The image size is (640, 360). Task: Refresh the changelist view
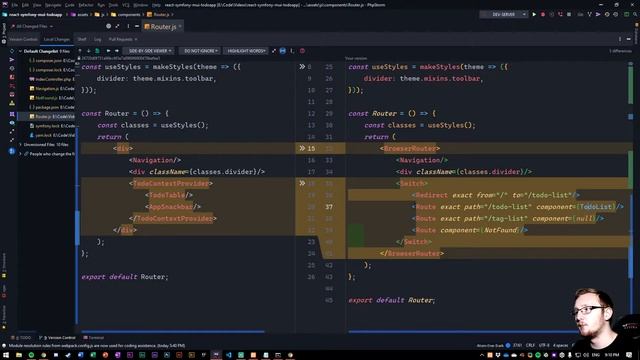(x=12, y=51)
